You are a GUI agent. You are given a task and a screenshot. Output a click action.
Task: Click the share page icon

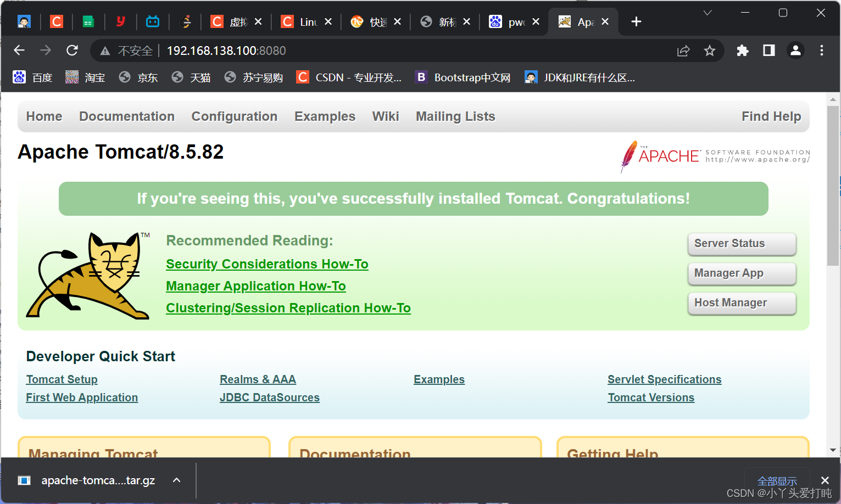683,51
